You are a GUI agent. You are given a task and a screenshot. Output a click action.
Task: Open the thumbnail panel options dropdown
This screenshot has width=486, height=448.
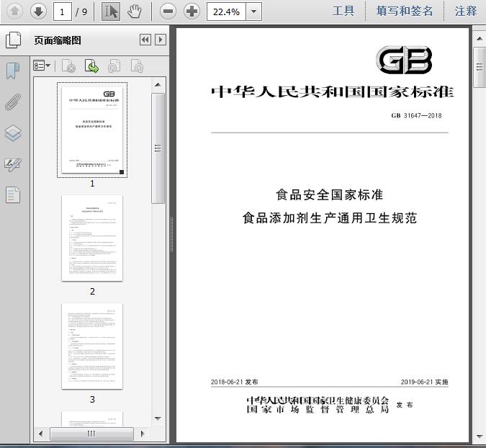[42, 66]
